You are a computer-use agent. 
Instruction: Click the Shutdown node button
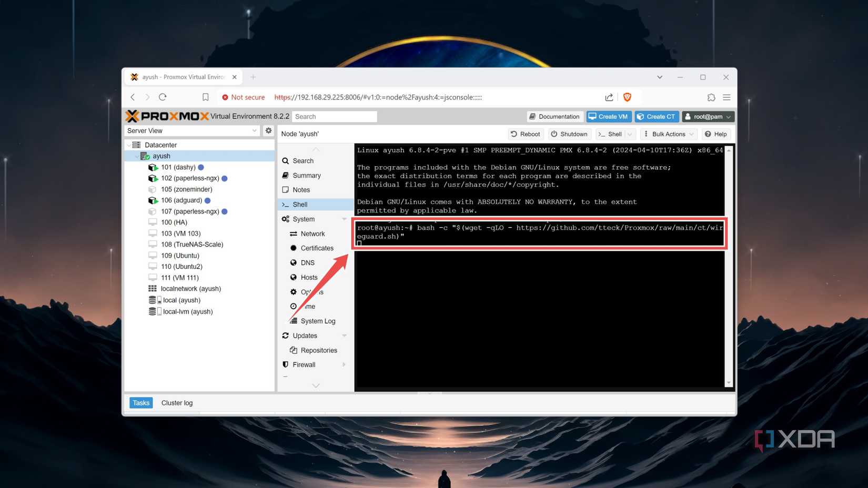click(x=569, y=134)
